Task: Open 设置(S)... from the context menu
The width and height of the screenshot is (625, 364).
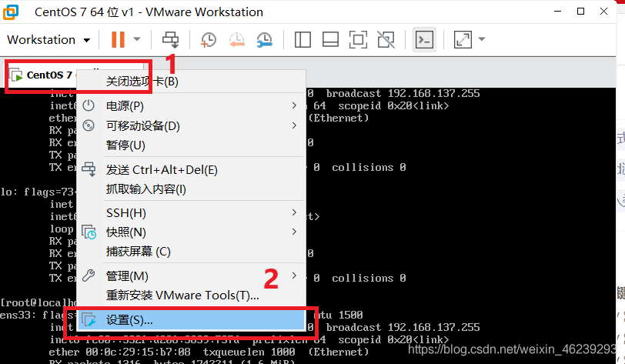Action: (192, 319)
